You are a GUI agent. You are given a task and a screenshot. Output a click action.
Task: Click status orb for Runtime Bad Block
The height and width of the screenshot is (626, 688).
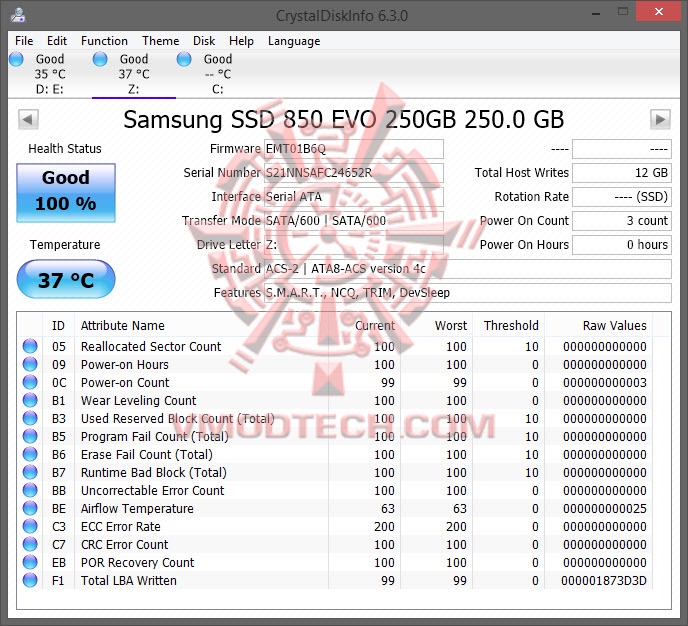[30, 472]
